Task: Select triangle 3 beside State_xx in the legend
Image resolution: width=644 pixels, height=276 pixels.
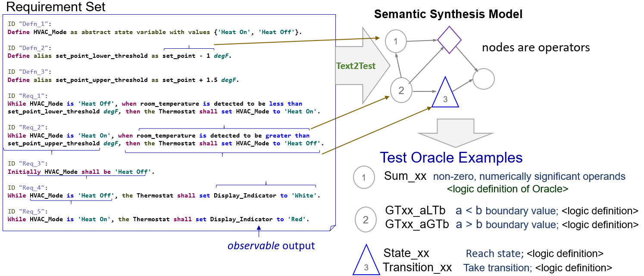Action: (x=366, y=260)
